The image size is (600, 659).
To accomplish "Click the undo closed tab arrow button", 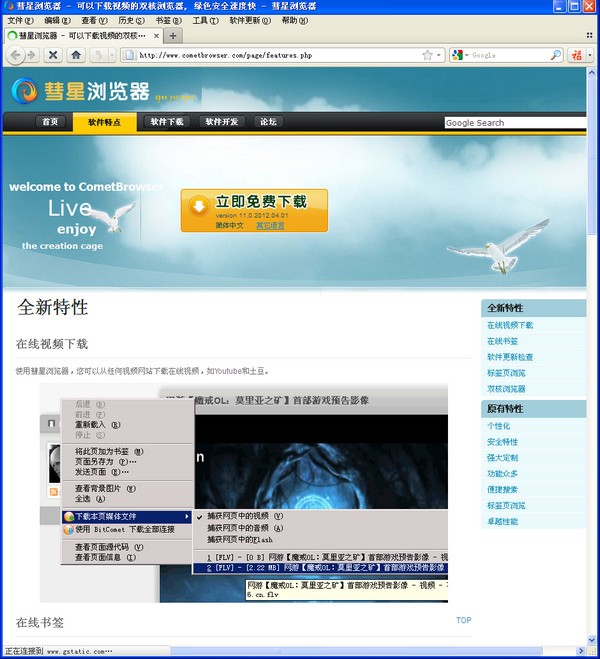I will [98, 55].
